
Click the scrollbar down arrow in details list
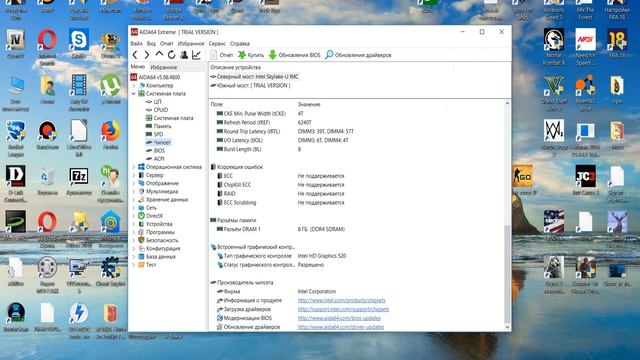click(507, 327)
